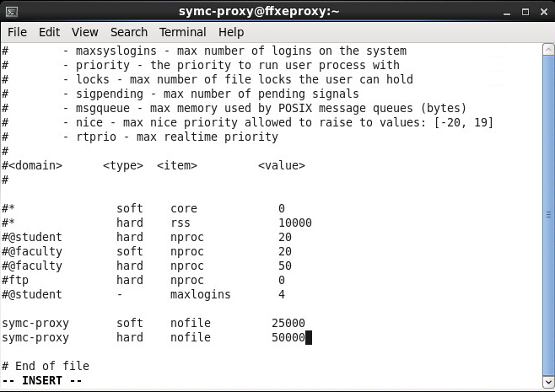This screenshot has height=392, width=555.
Task: Expand the View menu
Action: [84, 32]
